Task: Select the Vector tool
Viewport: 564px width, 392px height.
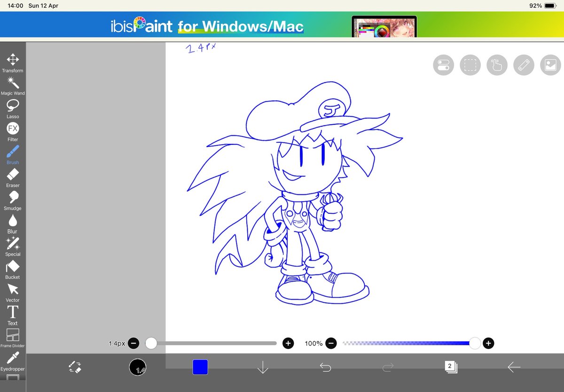Action: pyautogui.click(x=13, y=293)
